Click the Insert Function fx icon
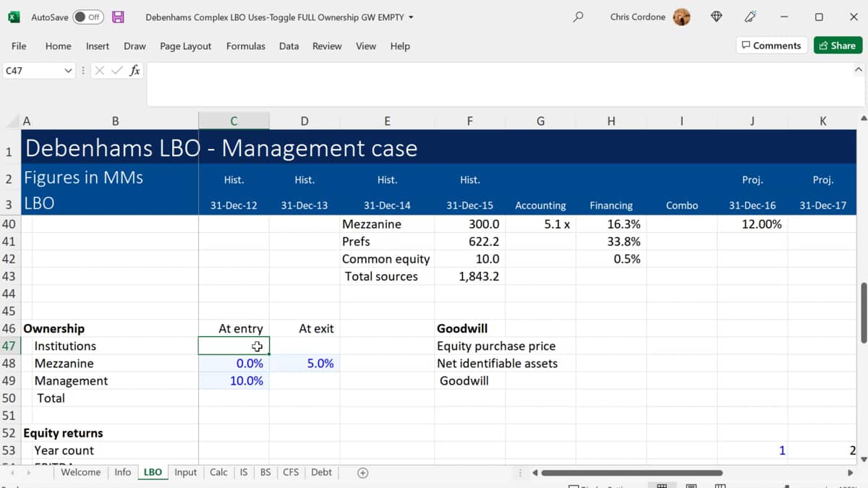 coord(135,70)
